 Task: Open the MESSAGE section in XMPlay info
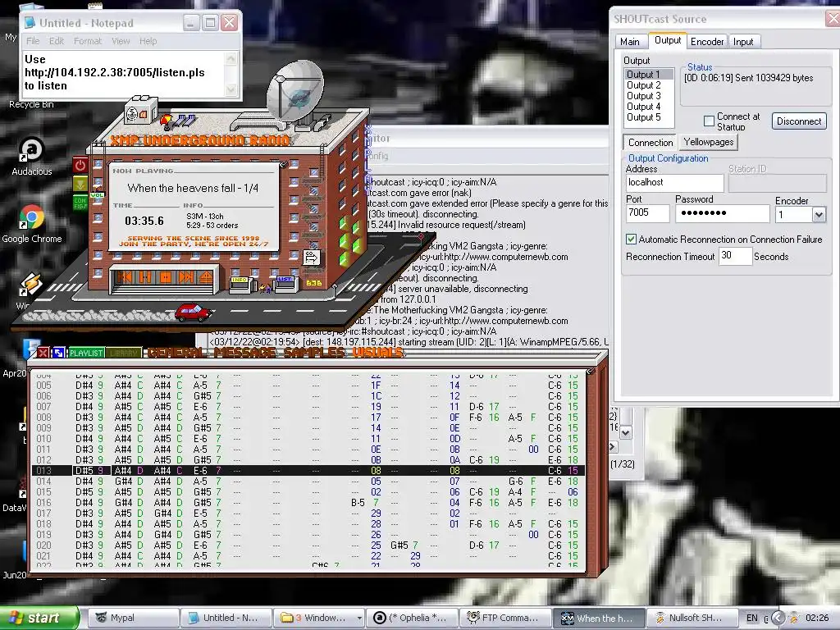tap(244, 353)
